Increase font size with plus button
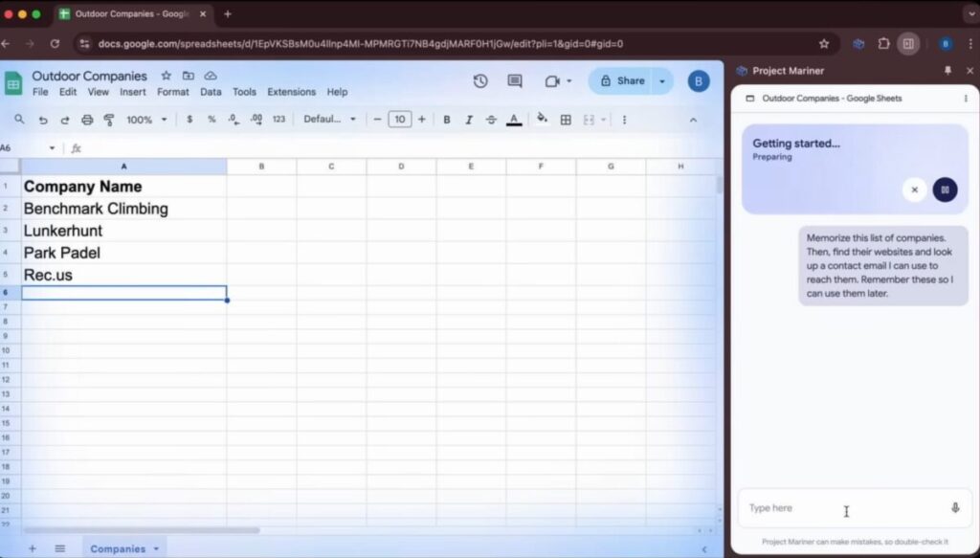The height and width of the screenshot is (558, 980). [422, 120]
